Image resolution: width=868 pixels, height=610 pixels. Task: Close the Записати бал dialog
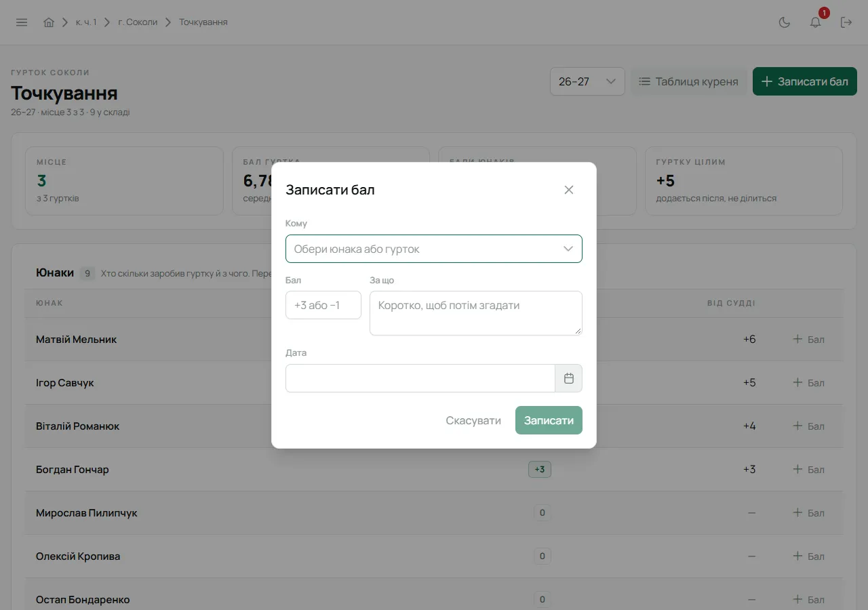click(569, 190)
